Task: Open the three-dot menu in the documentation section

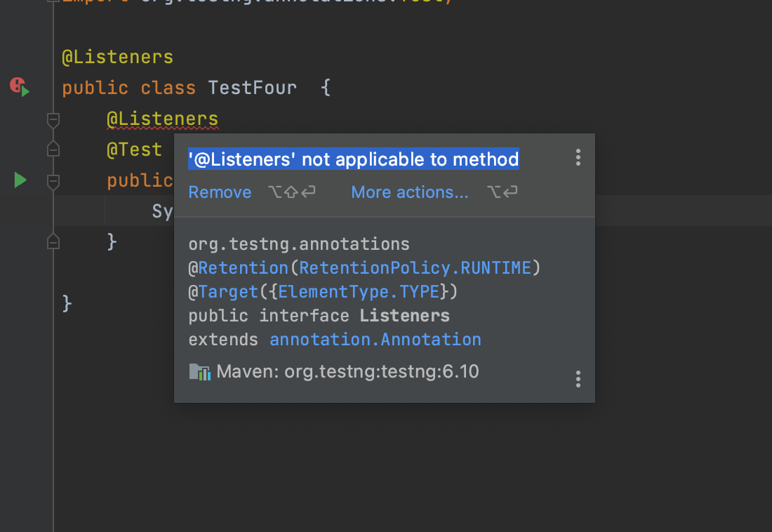Action: click(x=578, y=379)
